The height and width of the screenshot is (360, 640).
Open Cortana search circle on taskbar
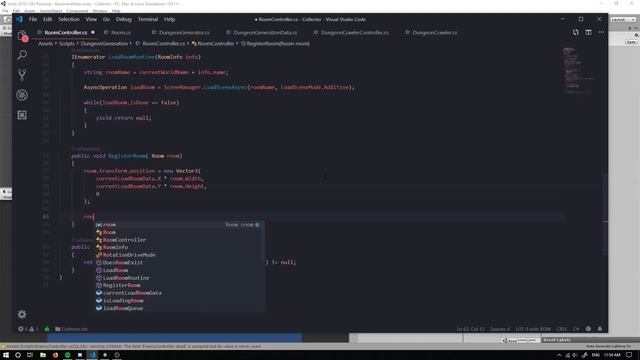(18, 355)
